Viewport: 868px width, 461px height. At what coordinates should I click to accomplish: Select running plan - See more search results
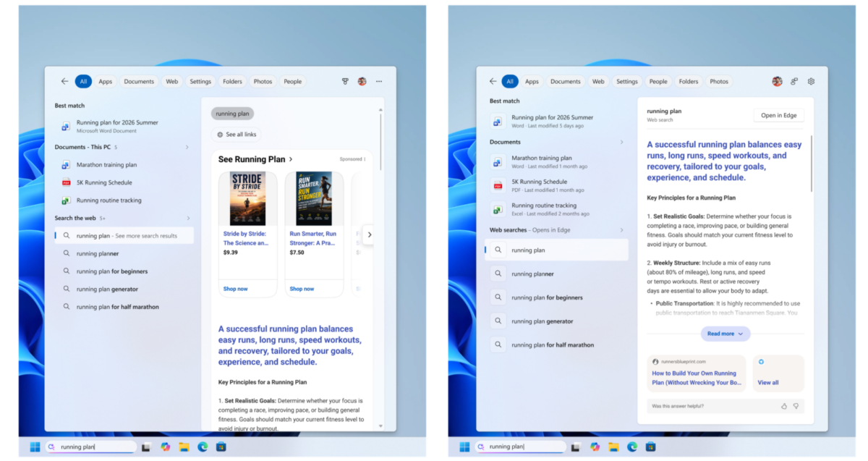tap(124, 236)
